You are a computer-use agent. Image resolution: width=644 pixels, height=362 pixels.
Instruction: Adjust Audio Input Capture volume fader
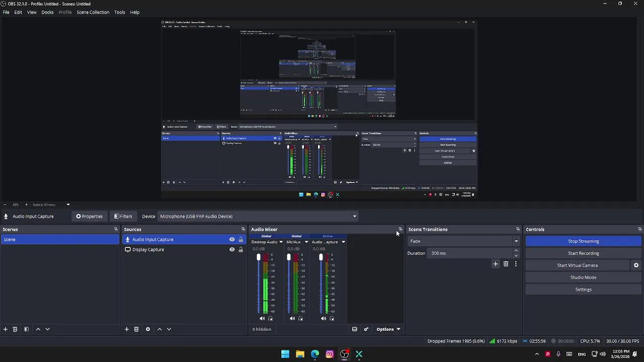tap(321, 258)
